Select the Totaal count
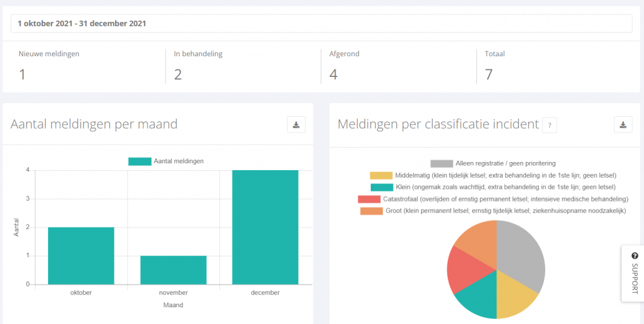Viewport: 644px width, 324px height. tap(489, 74)
